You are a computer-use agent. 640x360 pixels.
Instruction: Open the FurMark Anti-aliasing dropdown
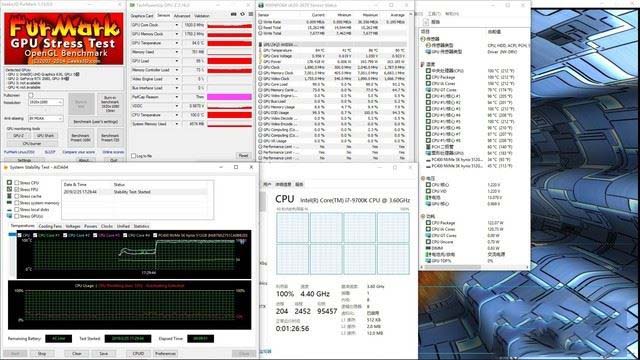(46, 118)
